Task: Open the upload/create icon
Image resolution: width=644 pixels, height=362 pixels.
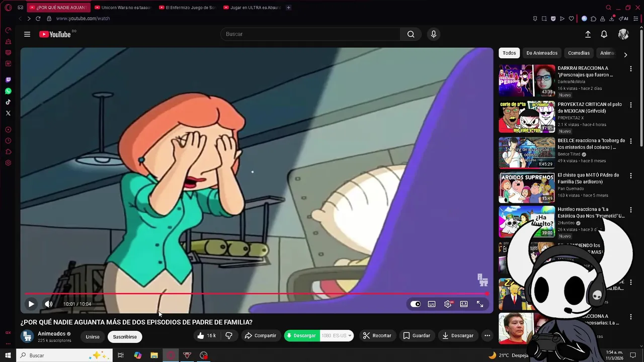Action: 588,34
